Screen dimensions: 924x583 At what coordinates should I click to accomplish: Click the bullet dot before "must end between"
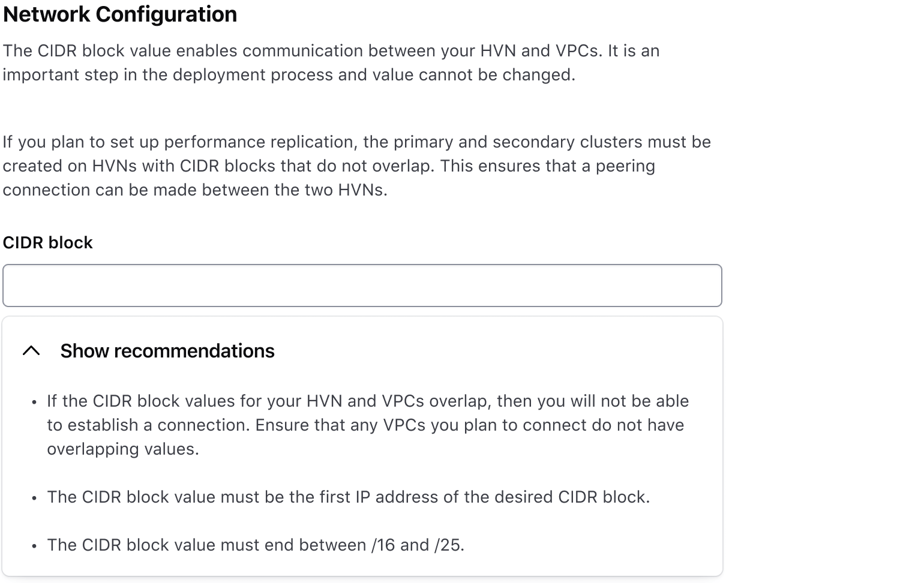[x=34, y=546]
